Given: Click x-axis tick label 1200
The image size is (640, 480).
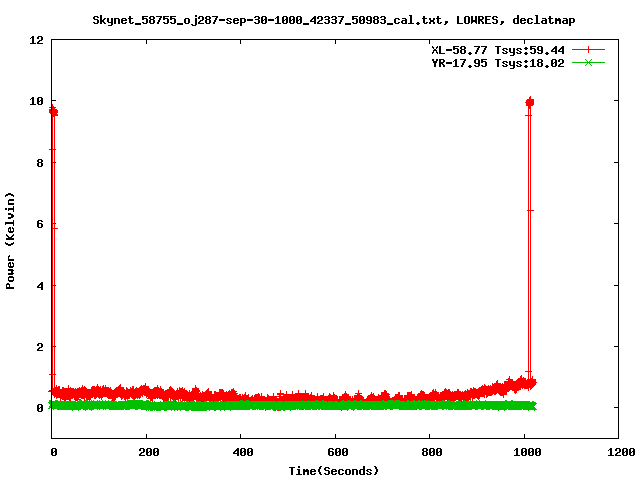Looking at the screenshot, I should [x=621, y=452].
